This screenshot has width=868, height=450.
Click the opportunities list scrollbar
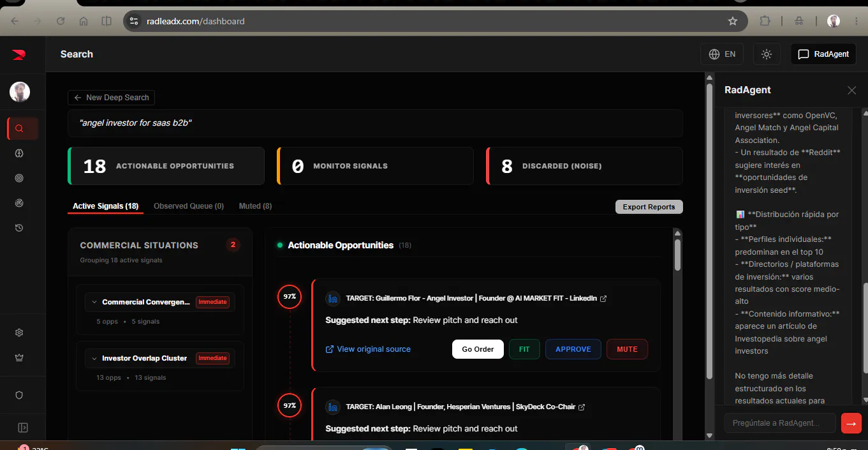(677, 254)
